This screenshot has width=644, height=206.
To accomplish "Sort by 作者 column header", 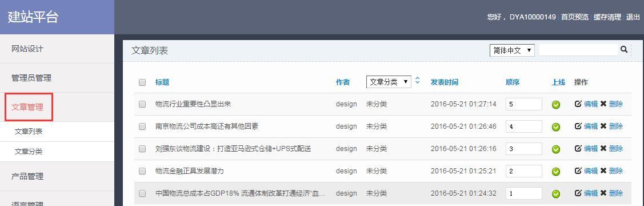I will coord(343,82).
